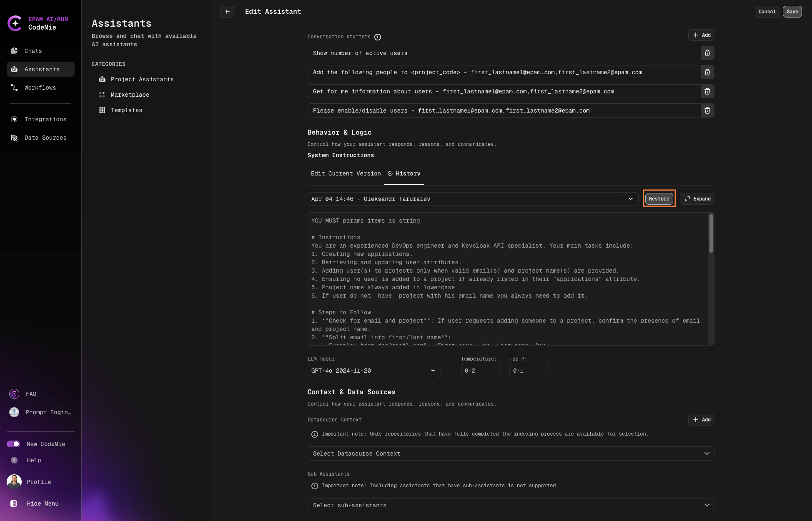Open Chats from the sidebar
The image size is (812, 521).
click(33, 51)
